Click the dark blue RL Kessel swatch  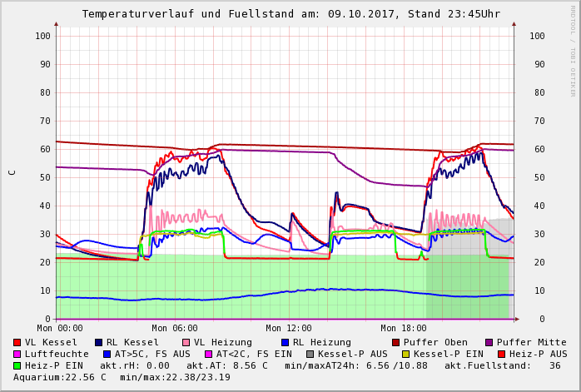tap(99, 342)
